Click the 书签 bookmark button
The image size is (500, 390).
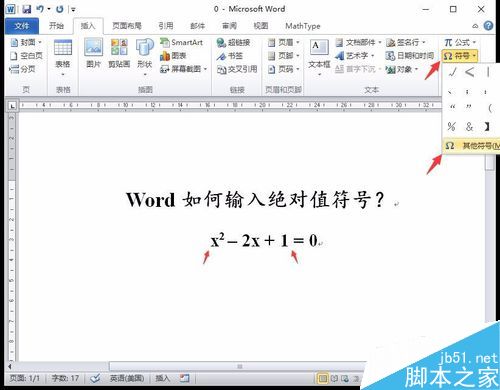(229, 56)
